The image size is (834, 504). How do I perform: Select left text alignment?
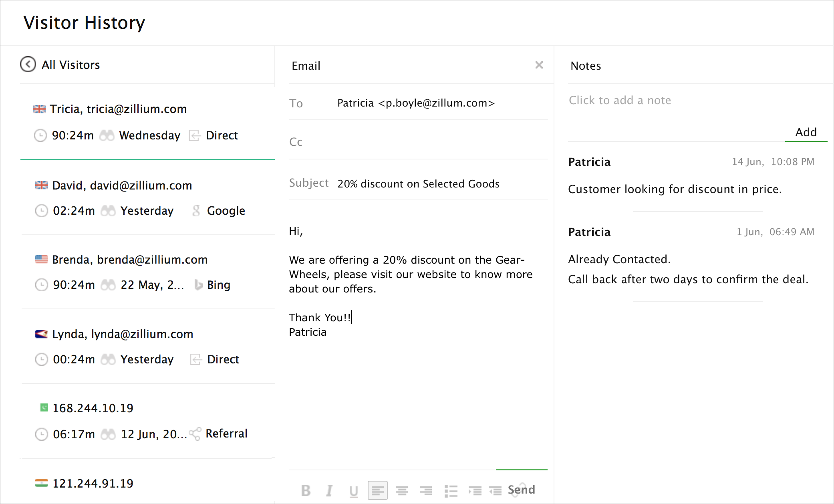pyautogui.click(x=377, y=490)
